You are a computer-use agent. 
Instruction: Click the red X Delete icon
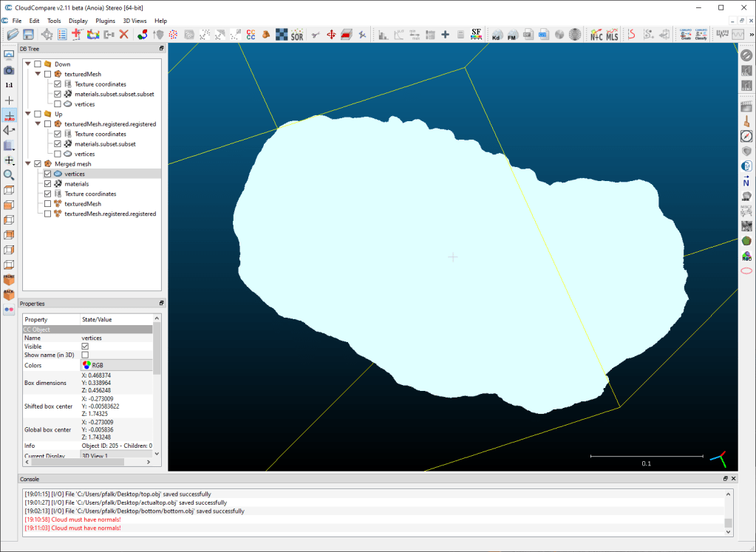[124, 35]
